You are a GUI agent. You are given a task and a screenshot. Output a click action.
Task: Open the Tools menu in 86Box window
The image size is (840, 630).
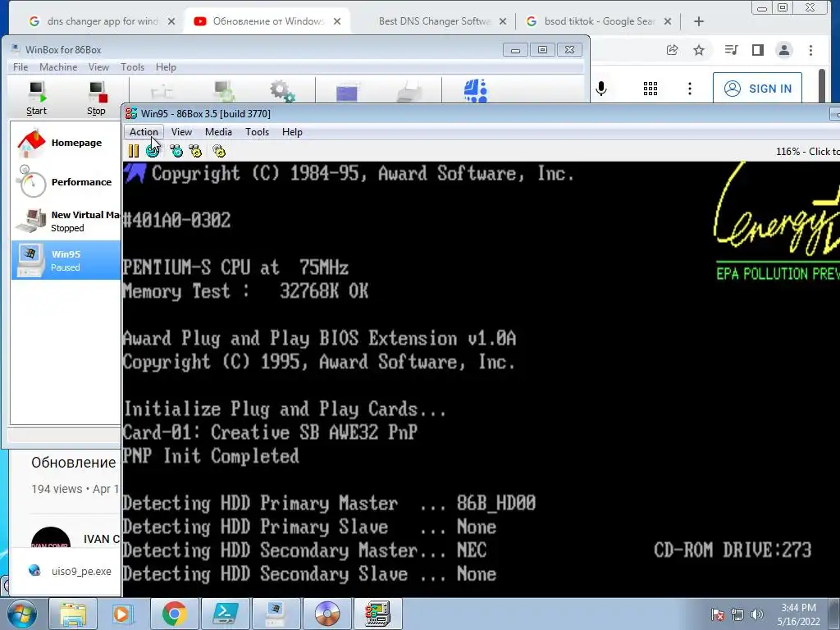257,132
